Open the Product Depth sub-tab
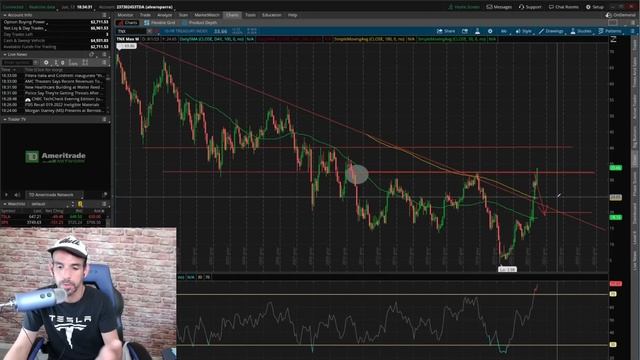640x360 pixels. pyautogui.click(x=200, y=23)
